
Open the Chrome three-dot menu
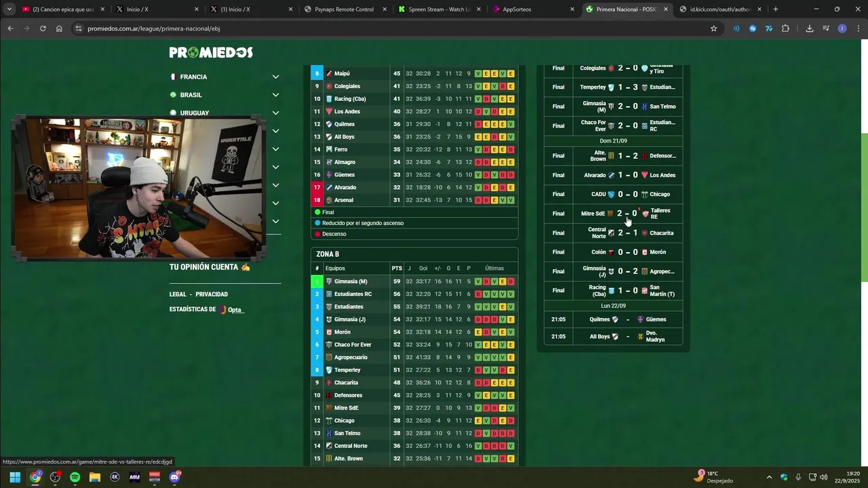pyautogui.click(x=858, y=28)
